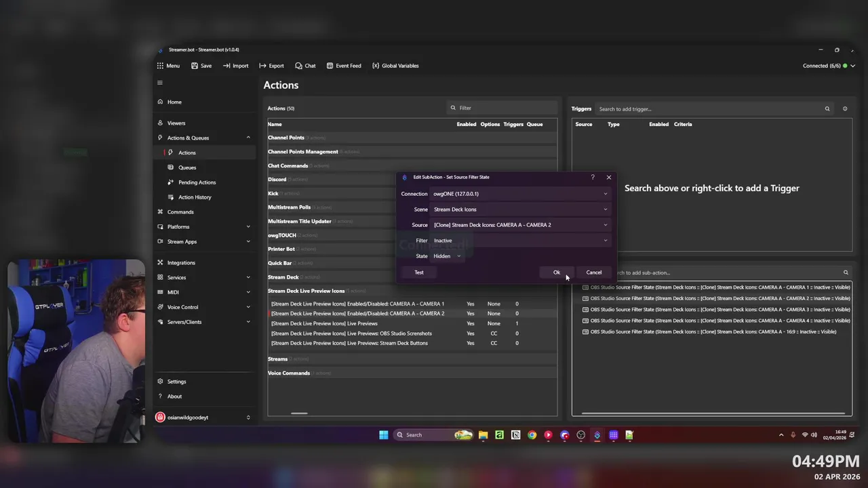Open the Connection dropdown owgONE
Image resolution: width=868 pixels, height=488 pixels.
click(x=520, y=194)
